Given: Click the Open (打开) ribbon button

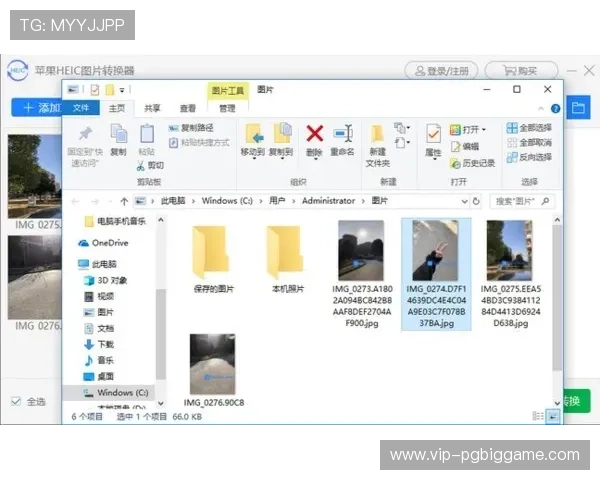Looking at the screenshot, I should pos(468,130).
